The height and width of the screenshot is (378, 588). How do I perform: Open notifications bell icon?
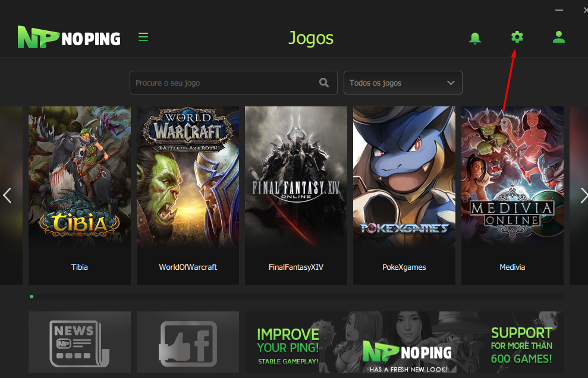475,38
